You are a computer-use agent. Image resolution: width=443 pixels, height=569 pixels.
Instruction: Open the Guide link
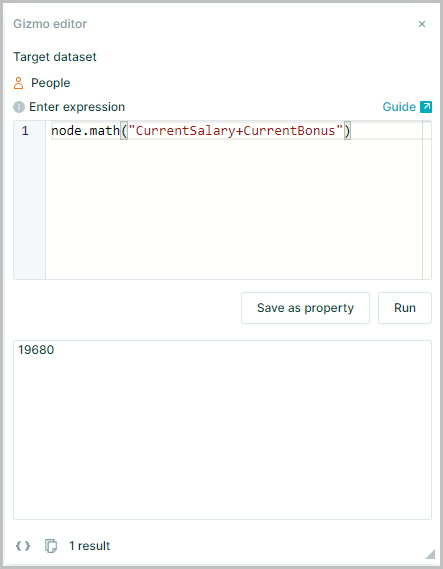tap(399, 107)
